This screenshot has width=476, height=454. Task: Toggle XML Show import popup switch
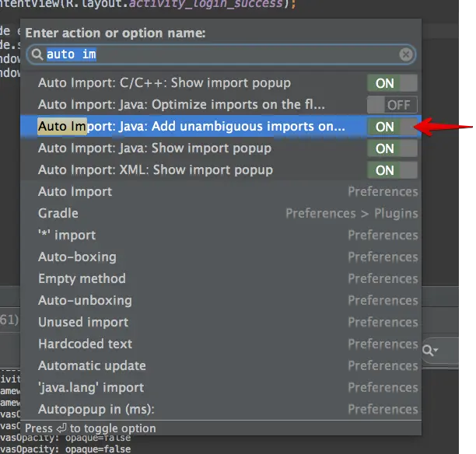392,170
